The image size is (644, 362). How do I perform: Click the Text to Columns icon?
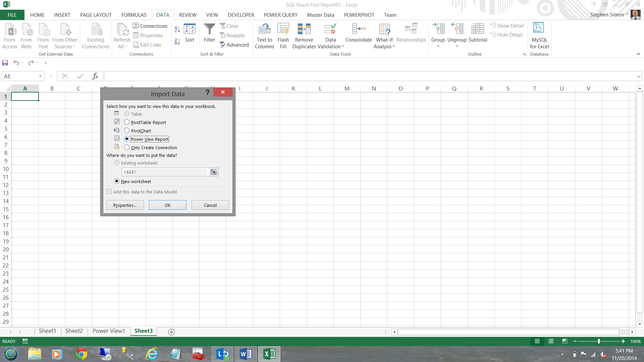point(264,29)
